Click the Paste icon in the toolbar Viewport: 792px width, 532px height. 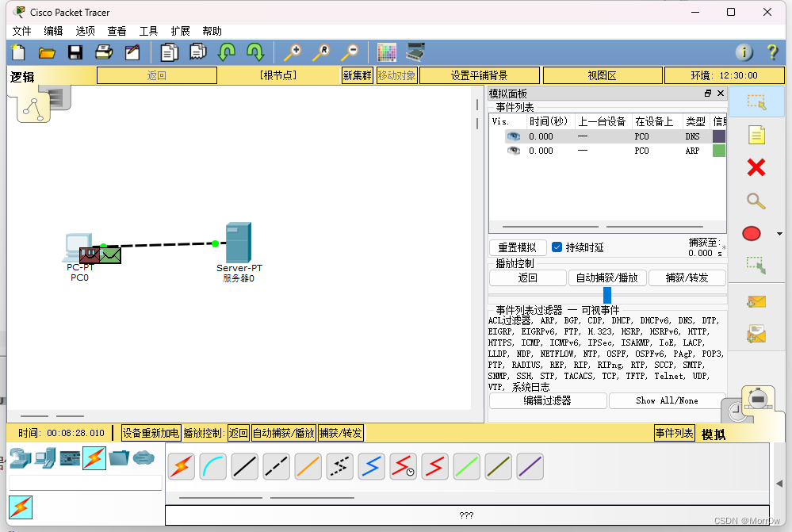[x=198, y=52]
